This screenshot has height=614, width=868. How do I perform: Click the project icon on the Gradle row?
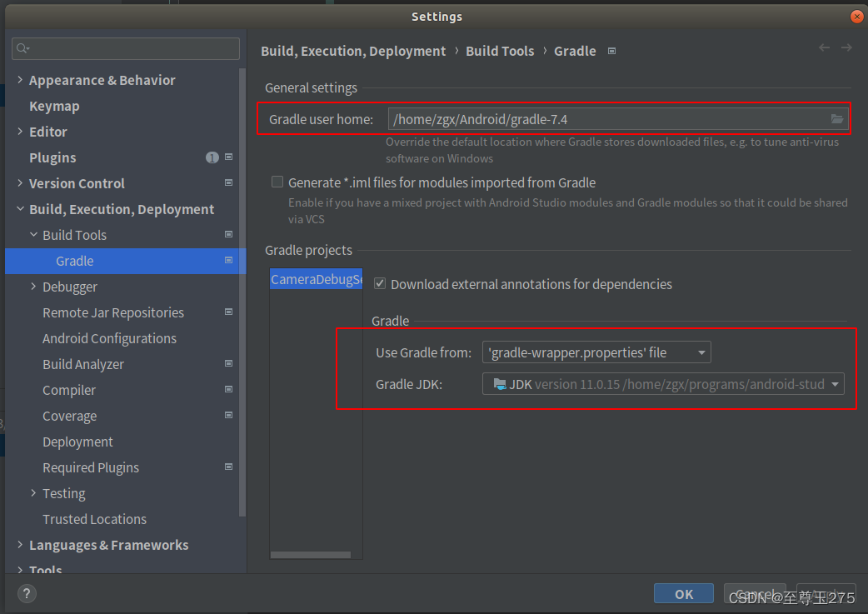point(228,260)
